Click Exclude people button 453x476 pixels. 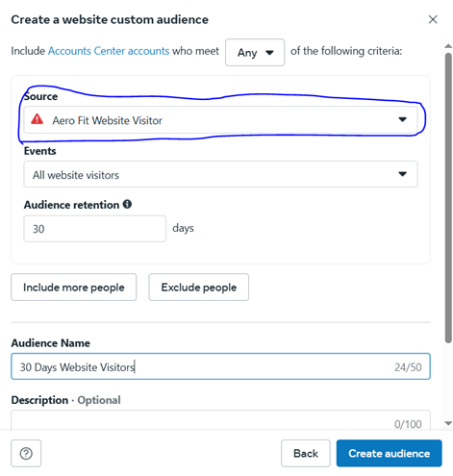click(x=199, y=288)
